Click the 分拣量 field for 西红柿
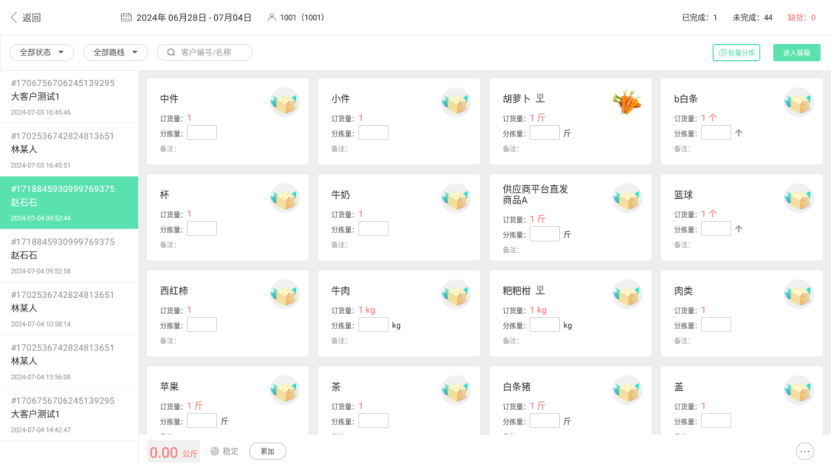This screenshot has width=831, height=468. tap(202, 325)
